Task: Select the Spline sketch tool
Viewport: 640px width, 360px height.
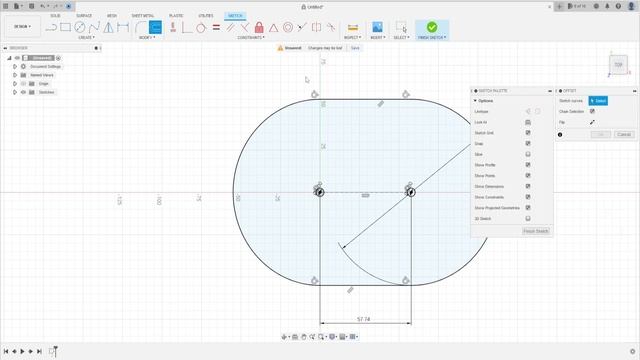Action: pyautogui.click(x=94, y=27)
